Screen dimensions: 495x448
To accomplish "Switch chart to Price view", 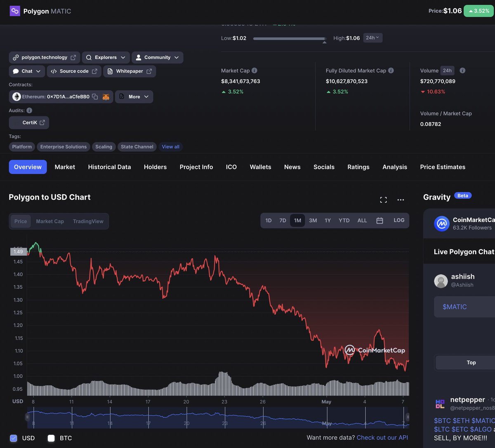I will point(21,221).
